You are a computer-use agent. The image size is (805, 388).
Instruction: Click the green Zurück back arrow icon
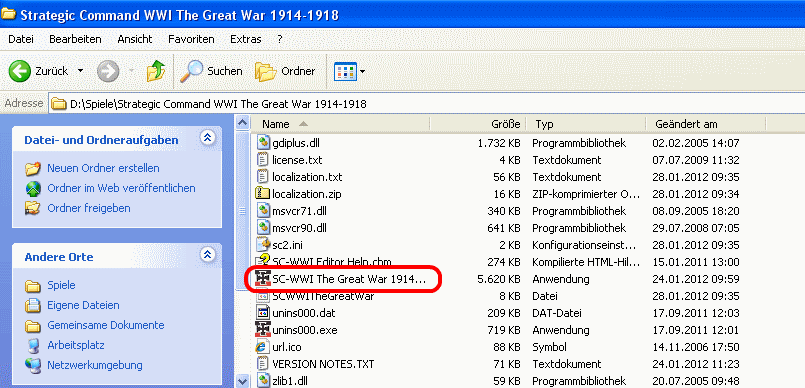click(x=20, y=71)
